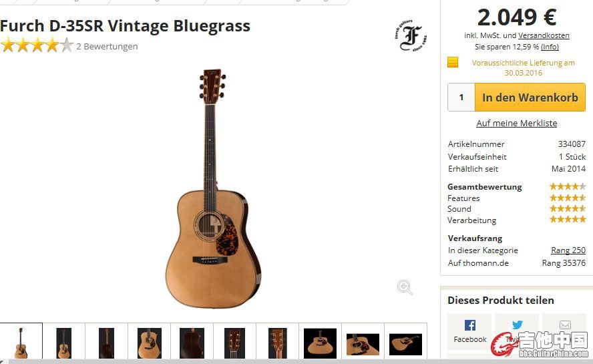Viewport: 593px width, 364px height.
Task: Share the product via the email envelope icon
Action: click(565, 325)
